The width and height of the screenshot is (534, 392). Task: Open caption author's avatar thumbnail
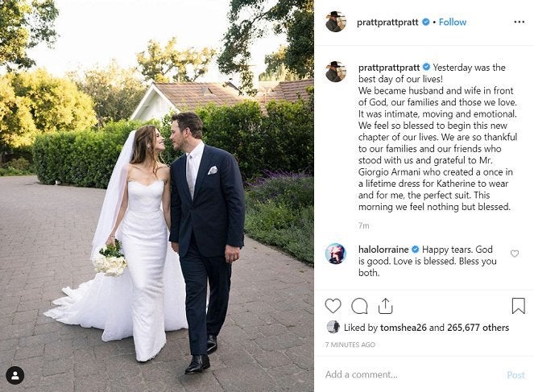pyautogui.click(x=336, y=72)
